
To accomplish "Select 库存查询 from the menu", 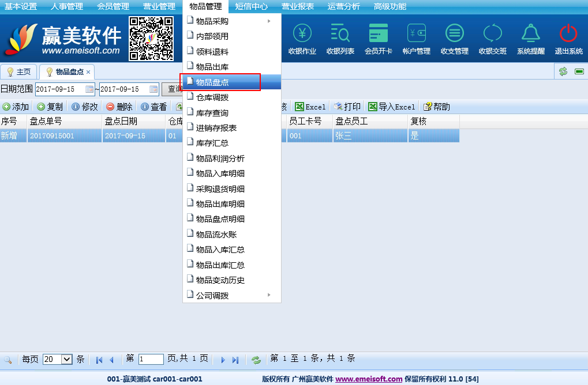I will (212, 113).
